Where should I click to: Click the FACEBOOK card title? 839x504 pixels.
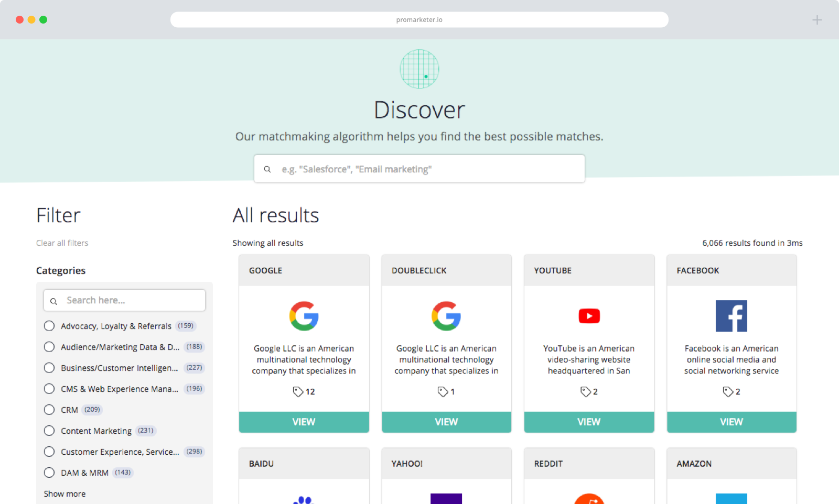pos(698,271)
